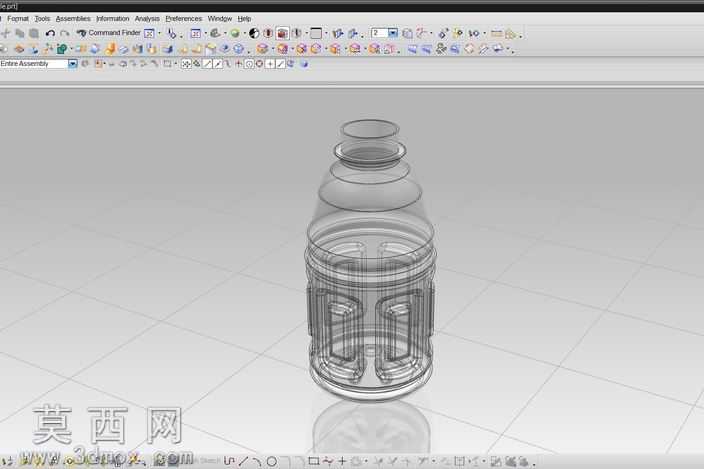Expand arrow beside first orange cube icon
The height and width of the screenshot is (469, 704).
pyautogui.click(x=273, y=50)
